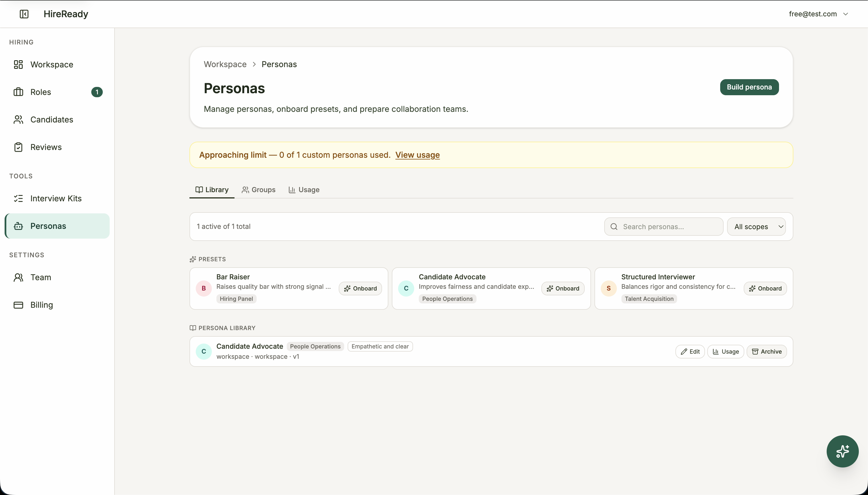Open Reviews clipboard icon

18,147
